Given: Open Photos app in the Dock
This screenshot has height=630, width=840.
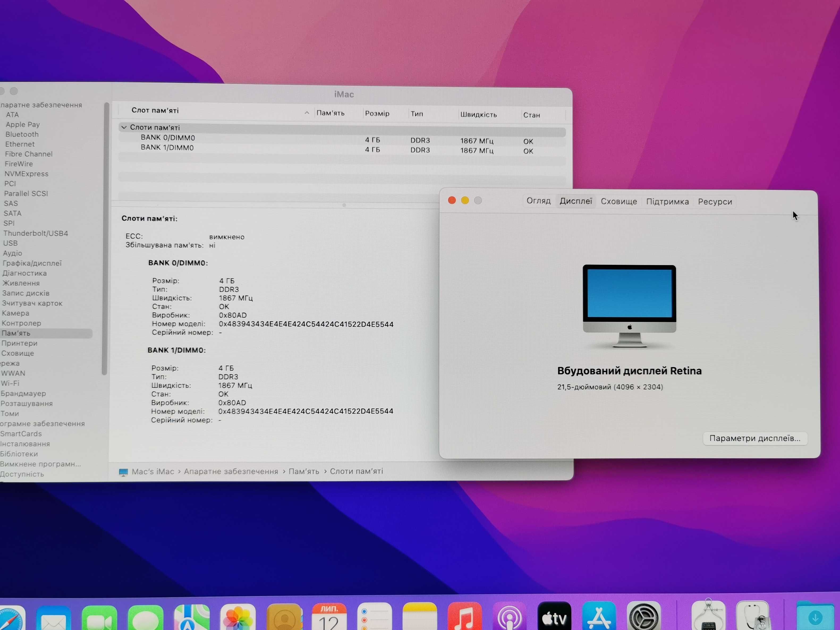Looking at the screenshot, I should coord(238,617).
